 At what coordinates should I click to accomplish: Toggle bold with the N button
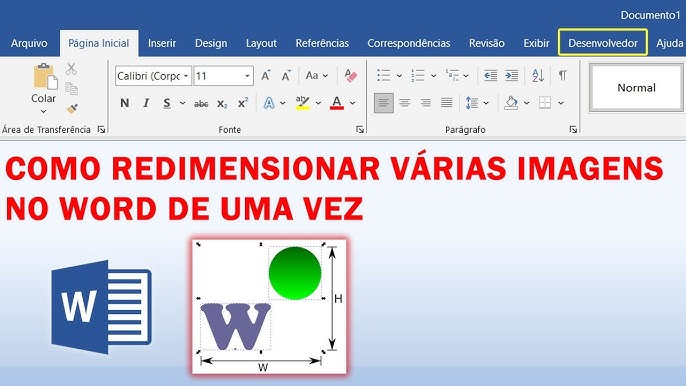[x=125, y=103]
